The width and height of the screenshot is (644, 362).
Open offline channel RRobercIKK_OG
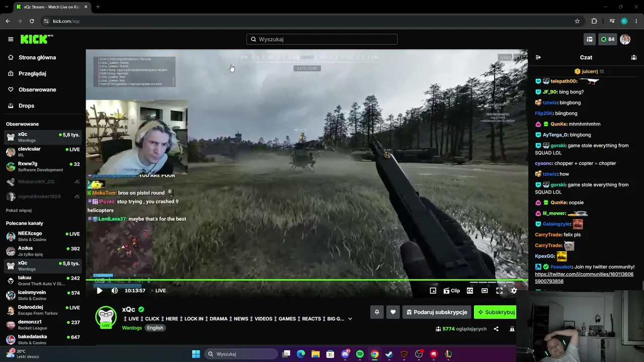(x=43, y=182)
